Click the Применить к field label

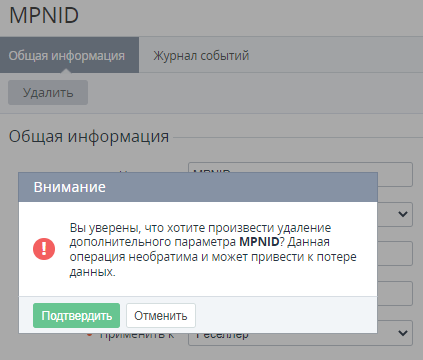137,337
